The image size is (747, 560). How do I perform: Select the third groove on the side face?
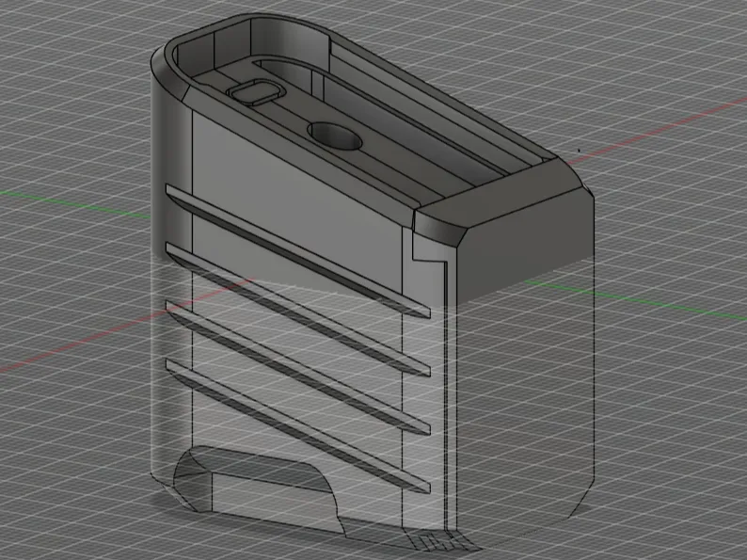(297, 367)
